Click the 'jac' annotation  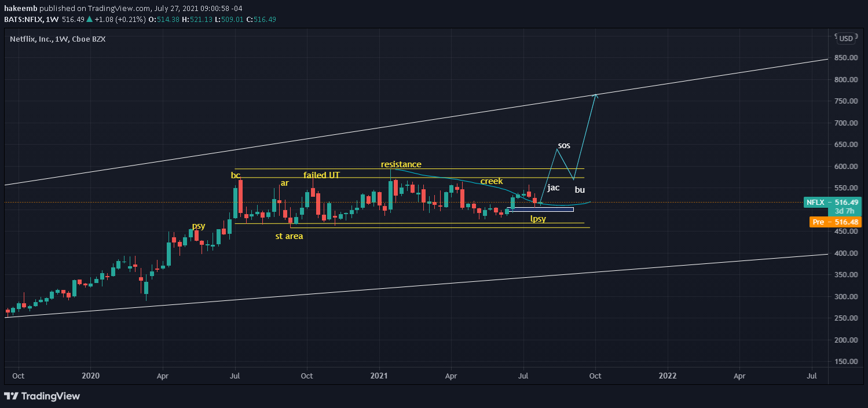click(553, 188)
